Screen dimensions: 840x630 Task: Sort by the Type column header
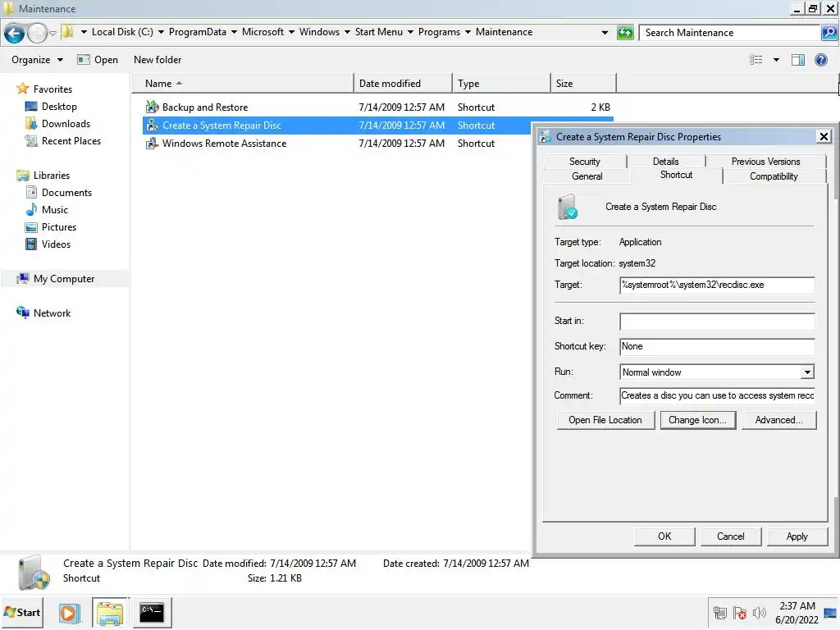pos(501,84)
